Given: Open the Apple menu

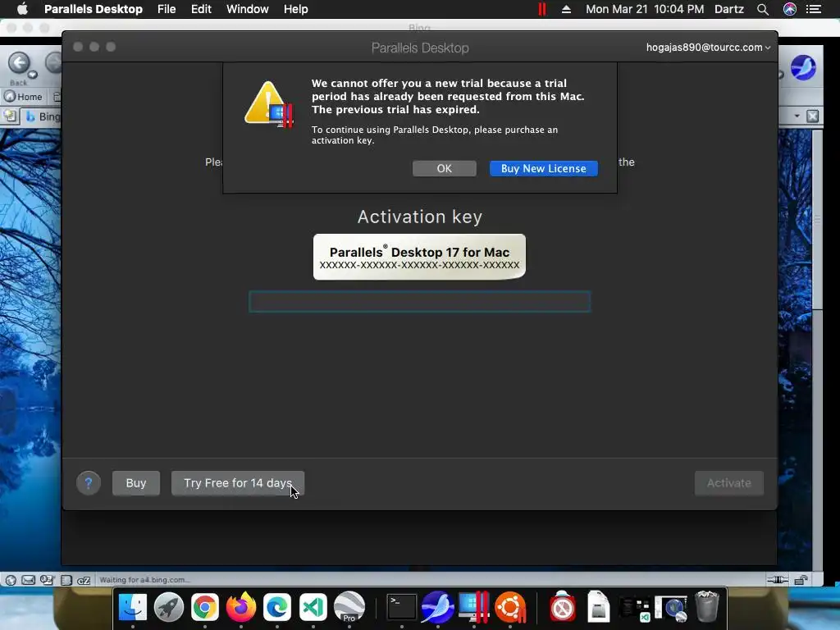Looking at the screenshot, I should (22, 9).
